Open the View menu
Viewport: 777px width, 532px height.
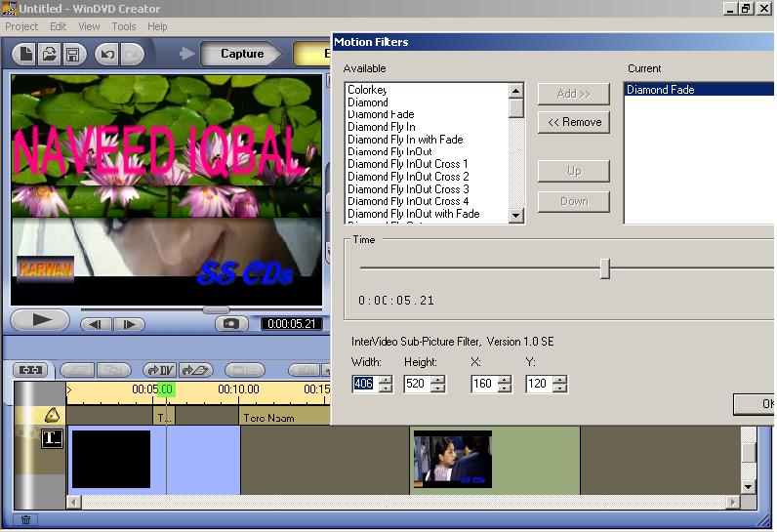(x=89, y=26)
